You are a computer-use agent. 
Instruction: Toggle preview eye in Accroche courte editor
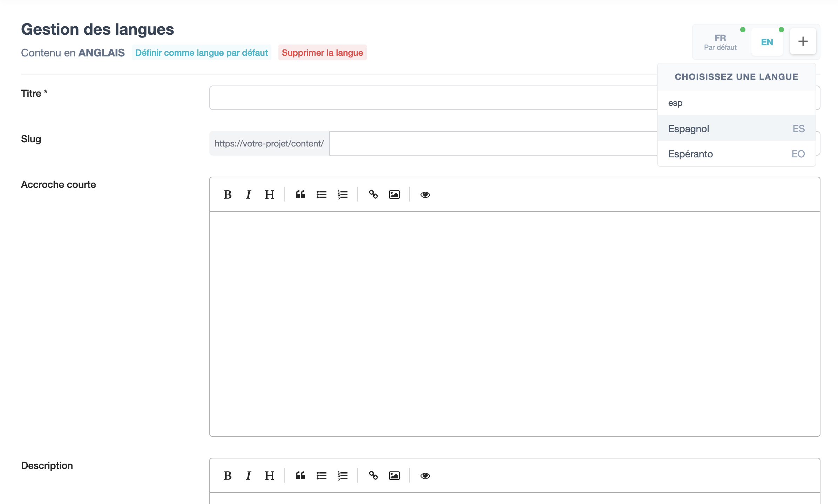[x=425, y=195]
